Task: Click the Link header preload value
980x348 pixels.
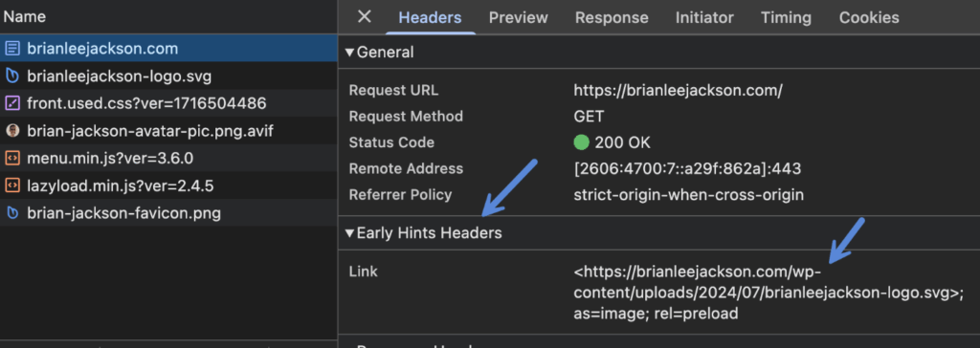Action: point(768,293)
